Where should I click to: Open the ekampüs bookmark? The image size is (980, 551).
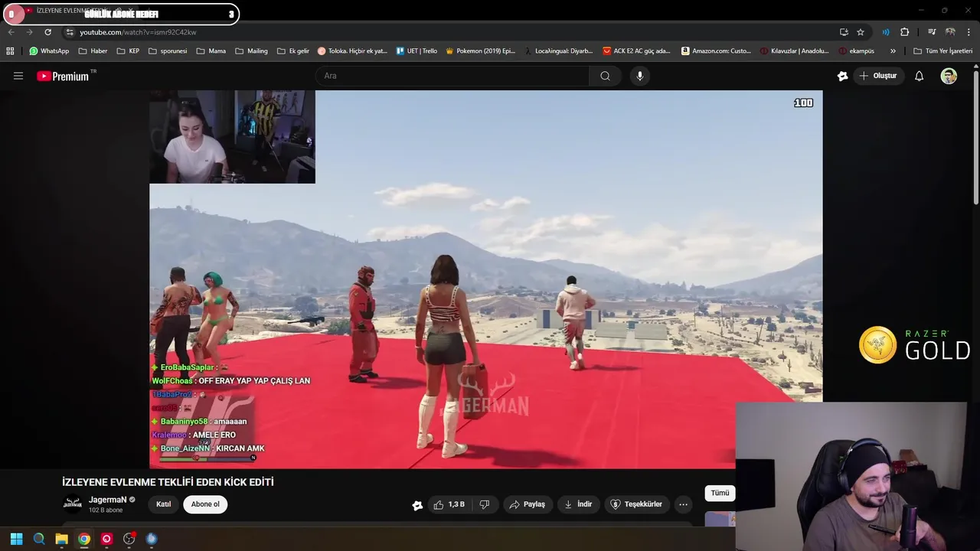click(x=856, y=51)
